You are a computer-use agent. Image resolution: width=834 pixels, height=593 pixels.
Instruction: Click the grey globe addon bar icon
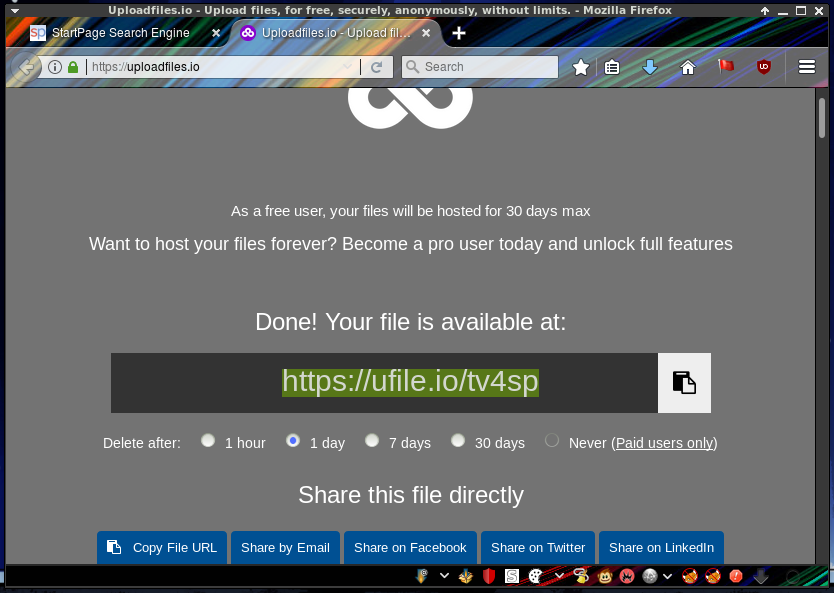click(x=649, y=576)
